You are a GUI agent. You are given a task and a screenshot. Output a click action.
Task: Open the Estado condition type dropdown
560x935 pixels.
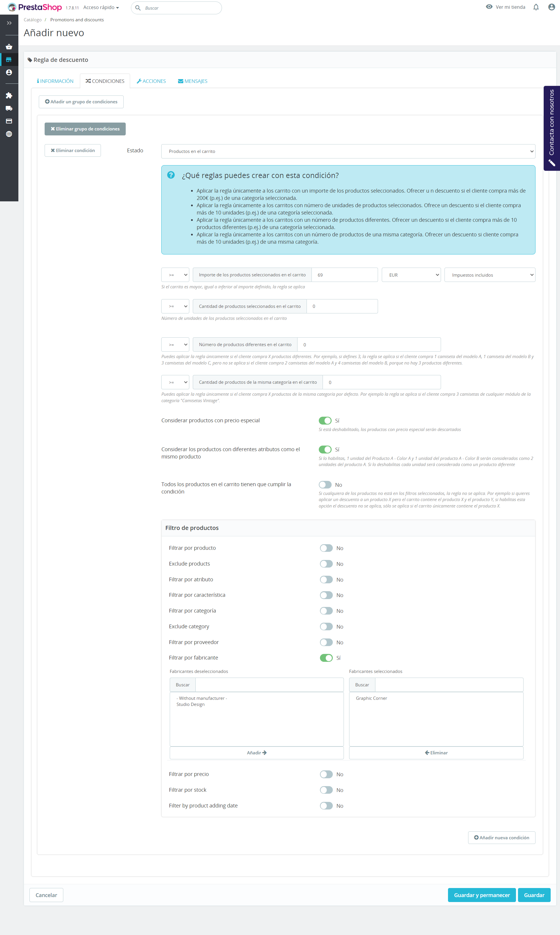click(x=348, y=151)
